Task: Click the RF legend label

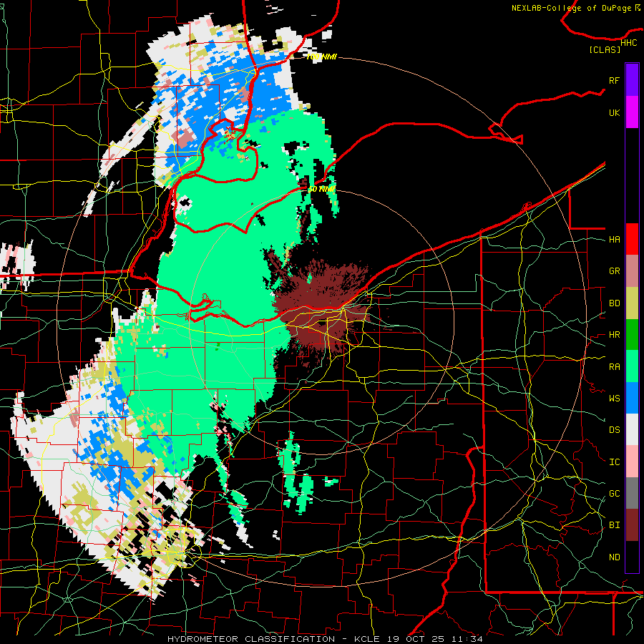Action: pos(614,80)
